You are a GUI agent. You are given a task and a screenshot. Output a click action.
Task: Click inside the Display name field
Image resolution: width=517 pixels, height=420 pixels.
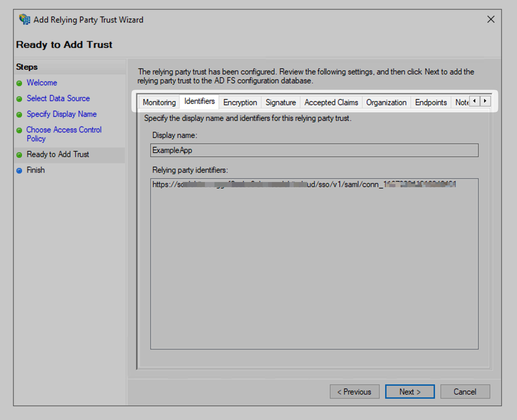click(x=313, y=150)
